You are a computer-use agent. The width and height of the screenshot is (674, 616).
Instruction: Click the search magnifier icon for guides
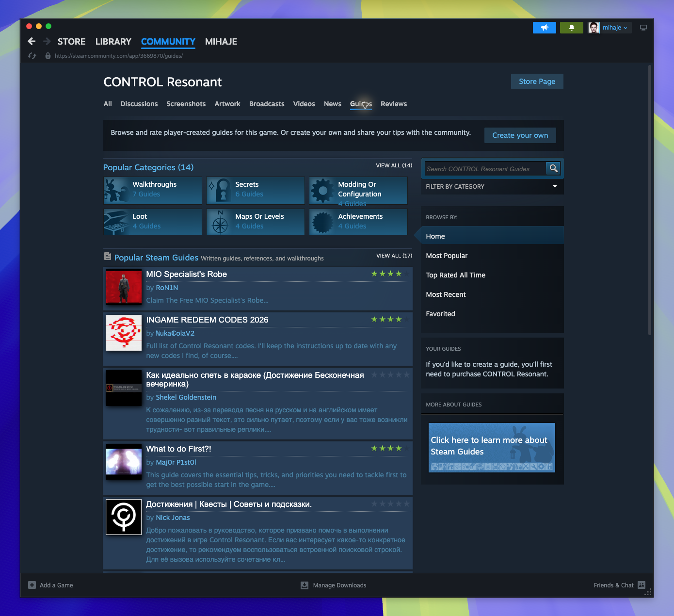[553, 168]
